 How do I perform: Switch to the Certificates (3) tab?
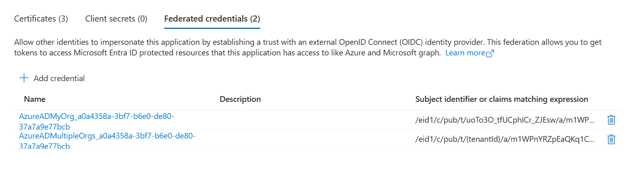click(x=41, y=19)
